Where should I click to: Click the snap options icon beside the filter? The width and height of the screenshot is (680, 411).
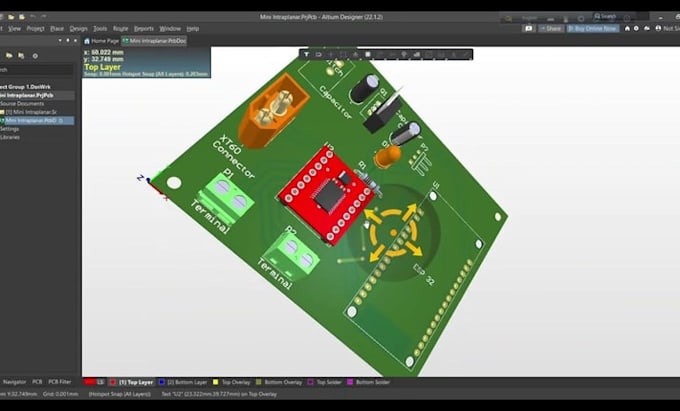point(318,54)
